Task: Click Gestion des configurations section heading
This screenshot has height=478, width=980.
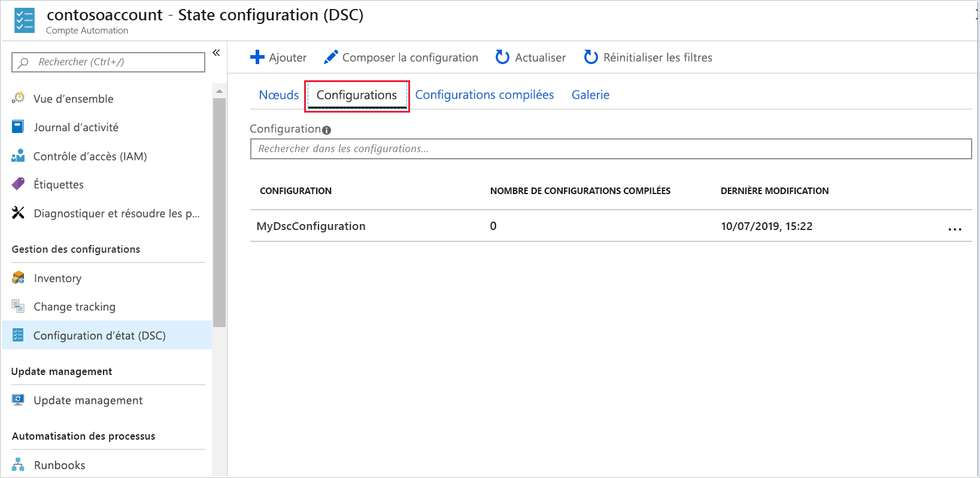Action: point(76,249)
